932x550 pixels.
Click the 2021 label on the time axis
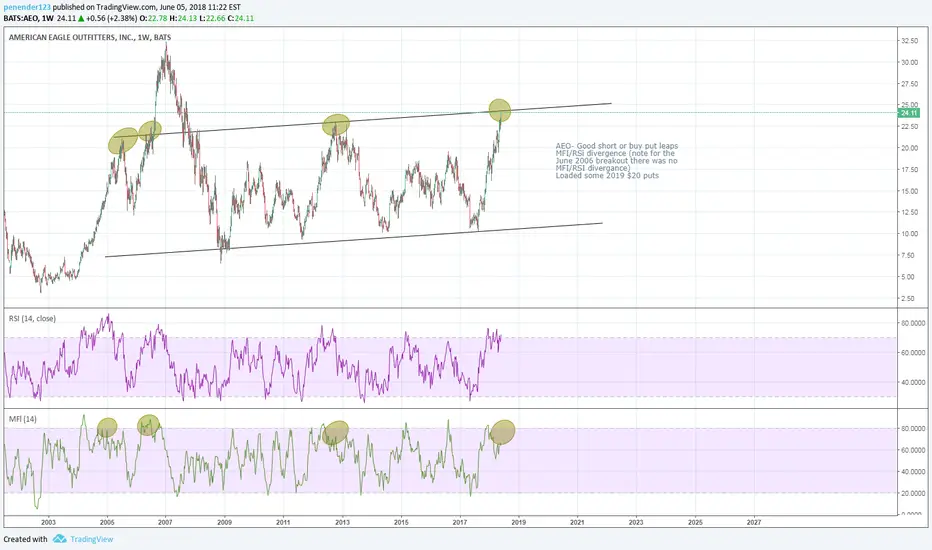577,522
